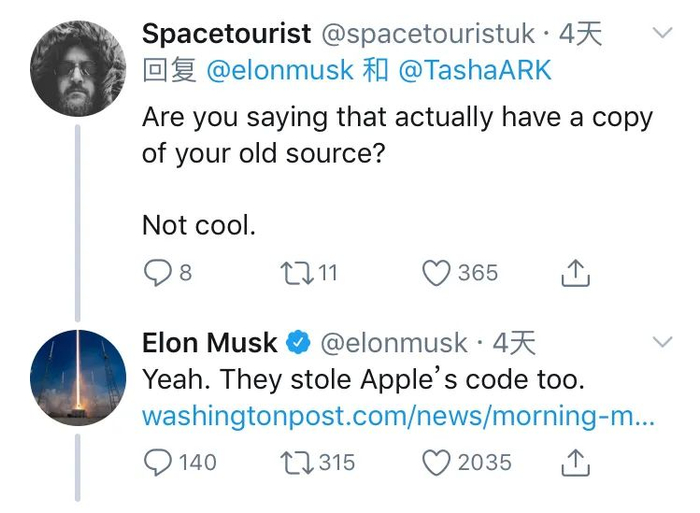Open Elon Musk display name profile

pos(209,343)
